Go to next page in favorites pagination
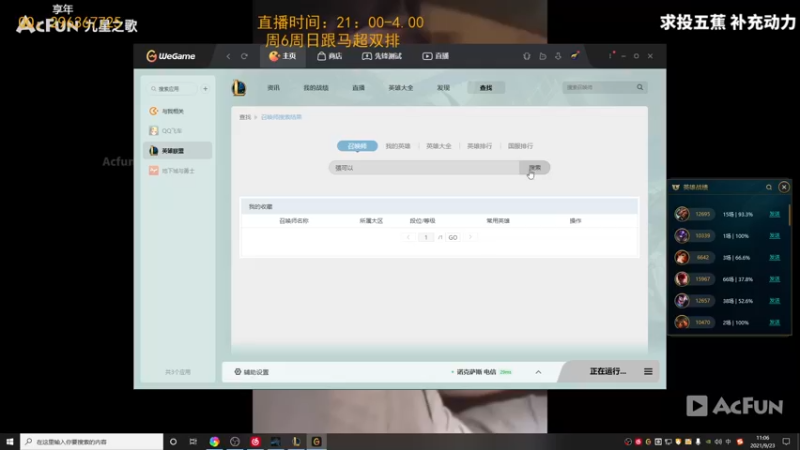800x450 pixels. tap(470, 237)
